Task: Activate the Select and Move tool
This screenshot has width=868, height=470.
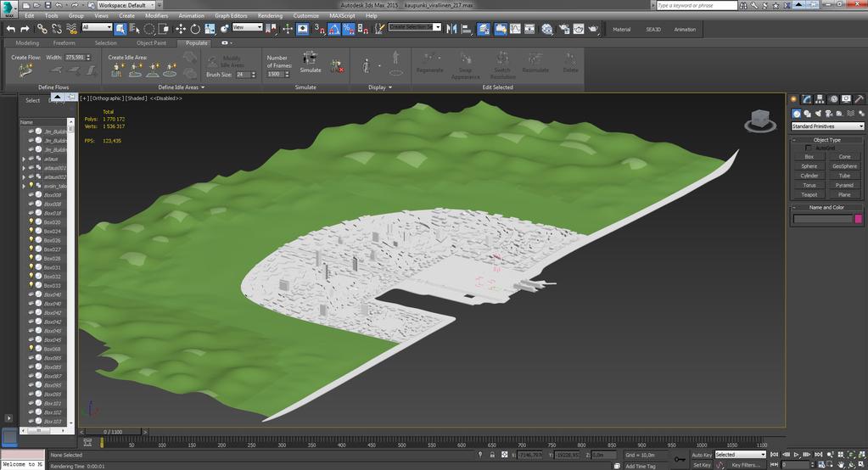Action: pyautogui.click(x=181, y=29)
